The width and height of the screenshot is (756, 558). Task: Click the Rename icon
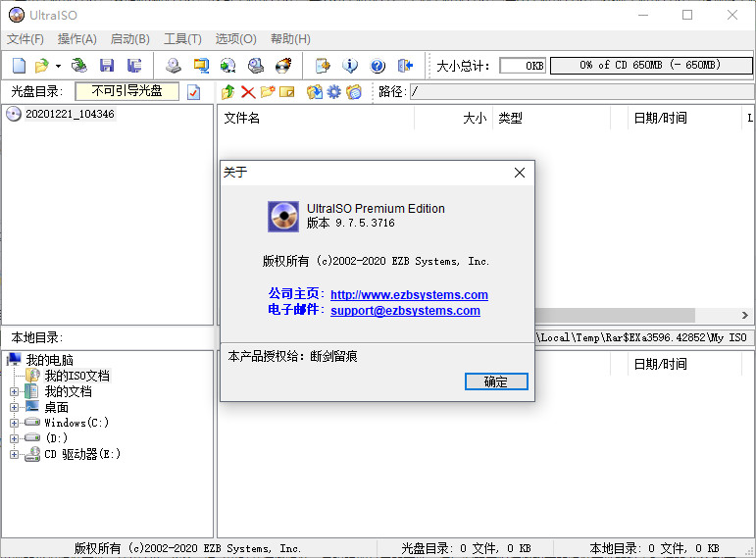click(287, 91)
